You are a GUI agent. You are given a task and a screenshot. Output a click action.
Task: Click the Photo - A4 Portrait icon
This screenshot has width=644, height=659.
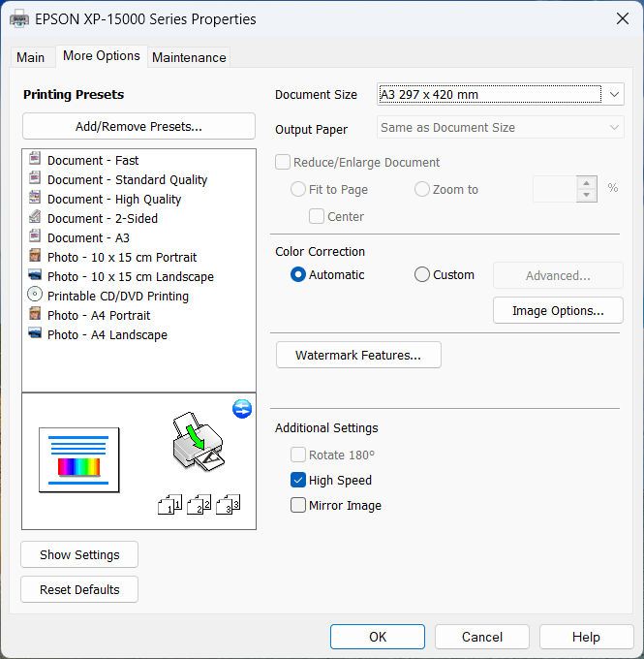(x=35, y=313)
